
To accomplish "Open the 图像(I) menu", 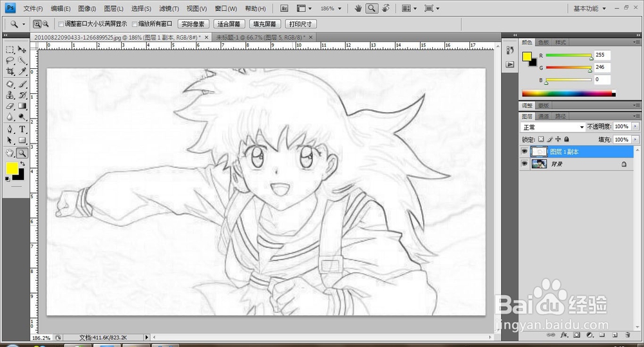I will pos(87,8).
